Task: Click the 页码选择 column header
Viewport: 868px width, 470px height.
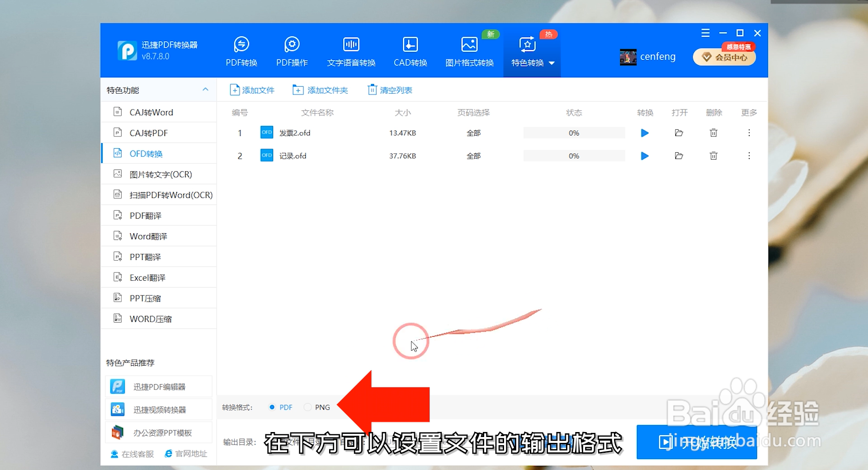Action: (473, 113)
